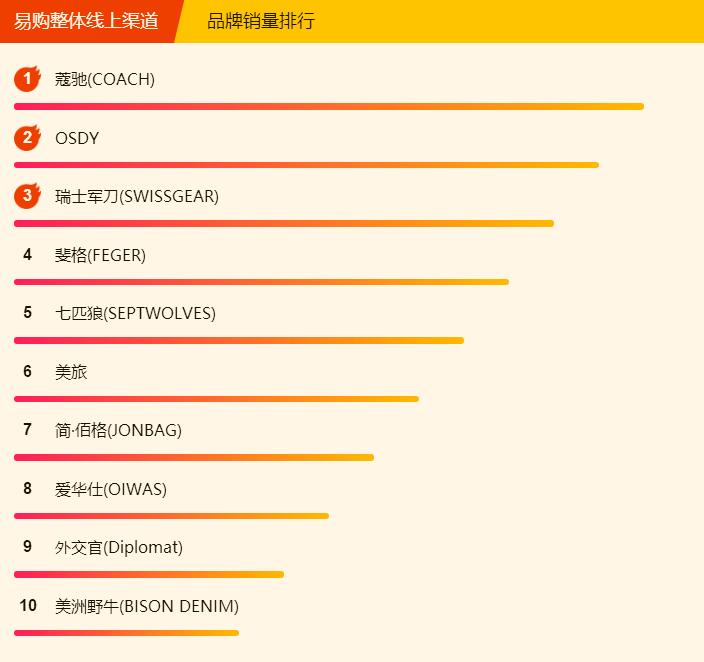
Task: Click the BISON DENIM sales bar
Action: coord(126,633)
